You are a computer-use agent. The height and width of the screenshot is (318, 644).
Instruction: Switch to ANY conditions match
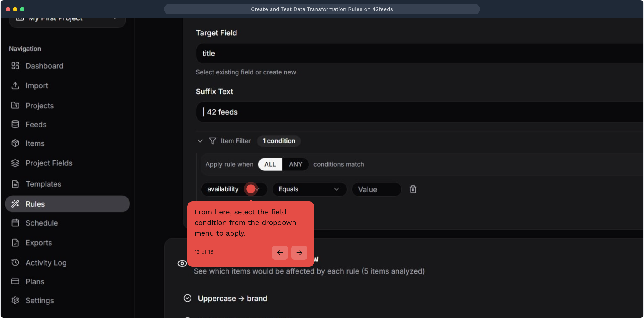(295, 164)
